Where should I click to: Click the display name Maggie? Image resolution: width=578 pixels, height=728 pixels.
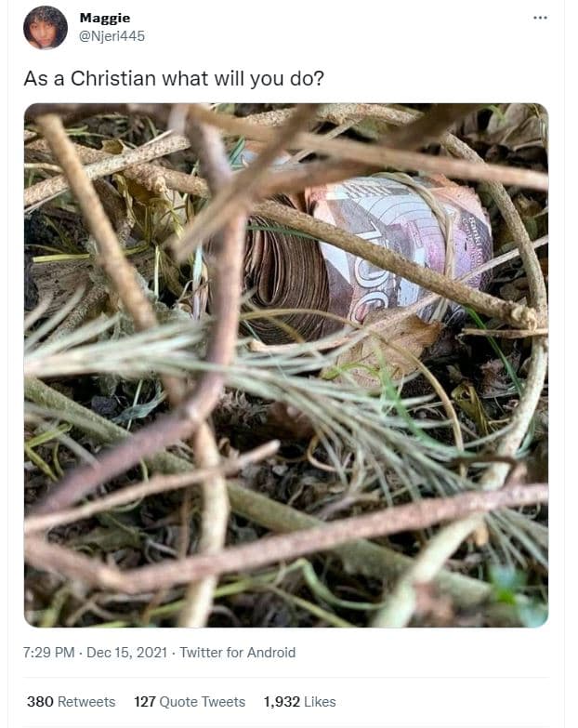105,18
